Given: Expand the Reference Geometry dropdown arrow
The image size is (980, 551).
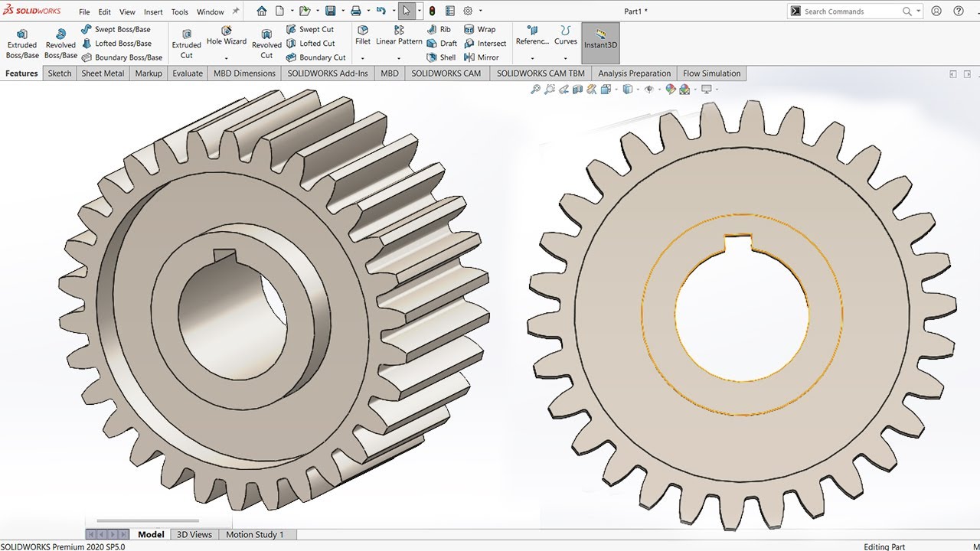Looking at the screenshot, I should pos(532,58).
